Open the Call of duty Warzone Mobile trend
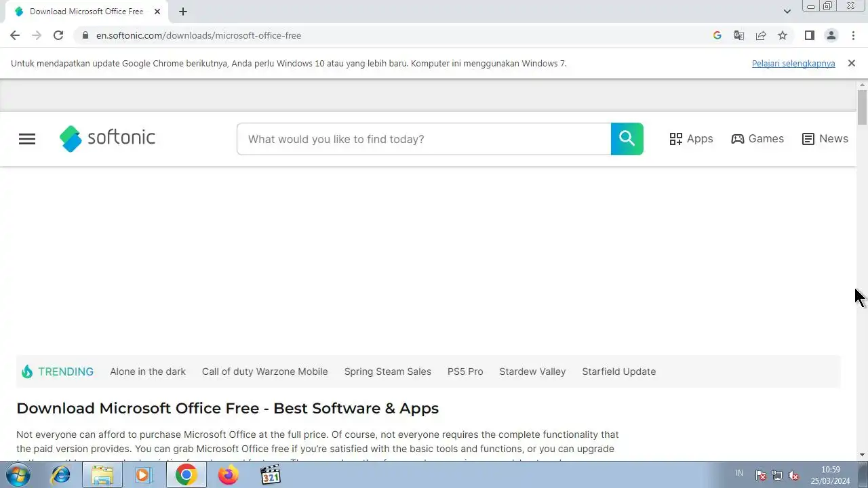 [264, 371]
